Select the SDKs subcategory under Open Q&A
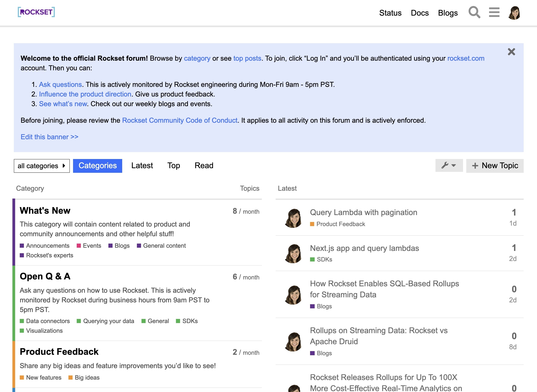Viewport: 537px width, 392px height. [189, 321]
